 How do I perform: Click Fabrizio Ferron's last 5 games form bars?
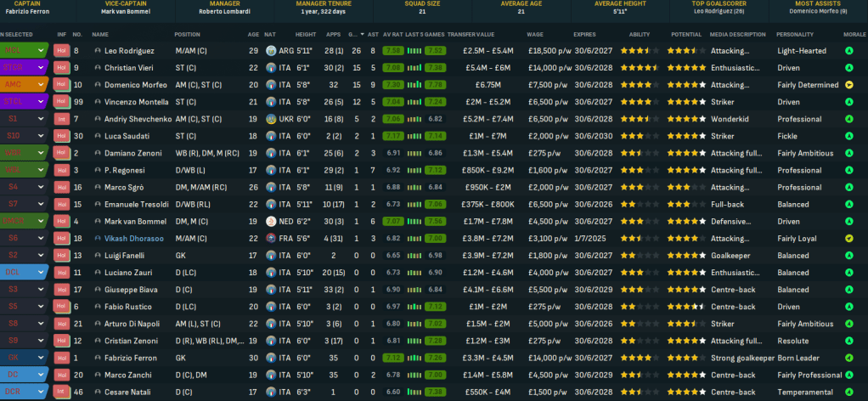[x=414, y=357]
